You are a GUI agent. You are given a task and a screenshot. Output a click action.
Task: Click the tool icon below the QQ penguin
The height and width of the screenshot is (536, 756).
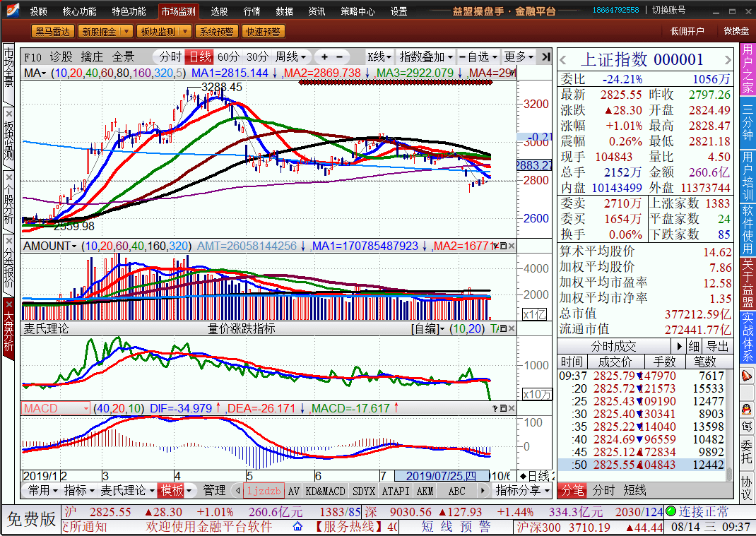[746, 426]
